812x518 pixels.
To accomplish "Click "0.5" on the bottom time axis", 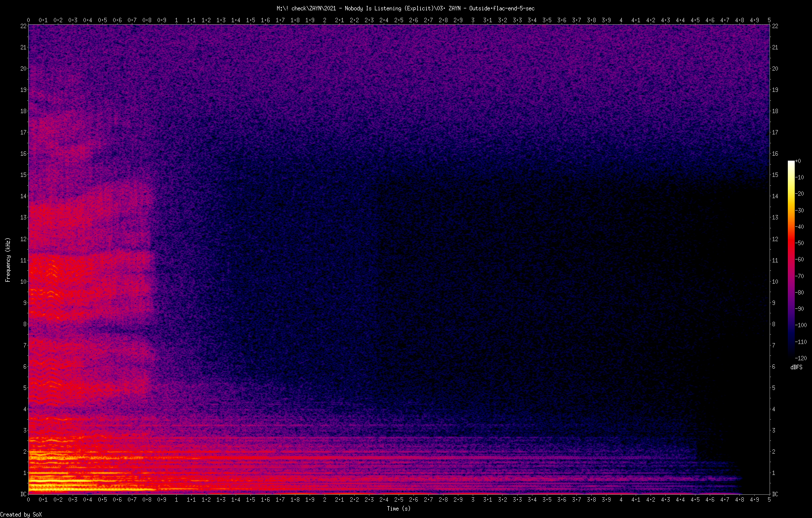I will [x=102, y=500].
